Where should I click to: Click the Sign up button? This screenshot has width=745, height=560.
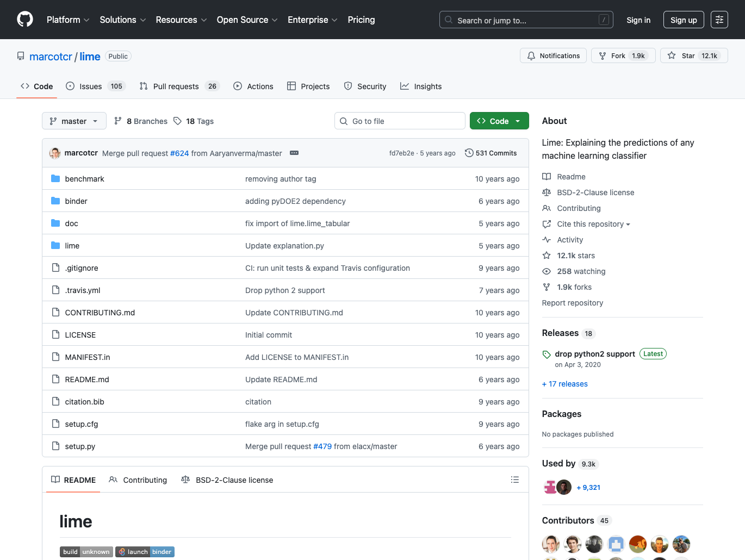click(683, 20)
